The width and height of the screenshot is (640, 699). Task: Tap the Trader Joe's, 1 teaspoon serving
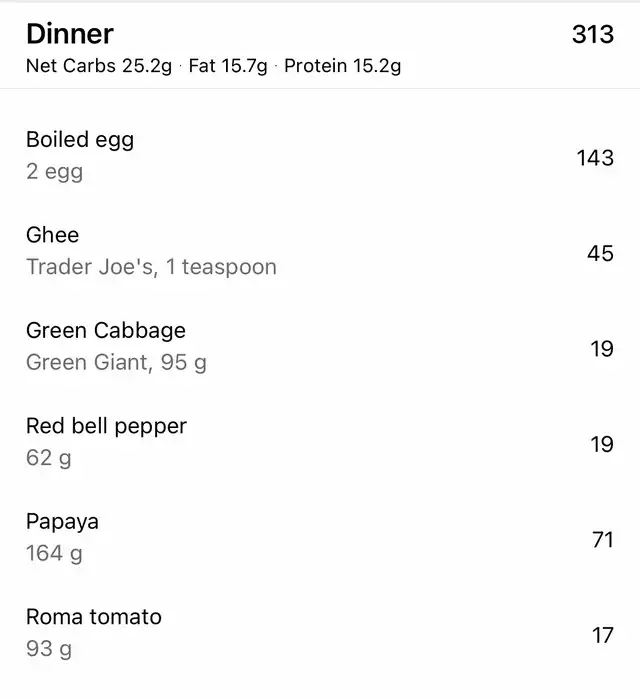click(151, 267)
